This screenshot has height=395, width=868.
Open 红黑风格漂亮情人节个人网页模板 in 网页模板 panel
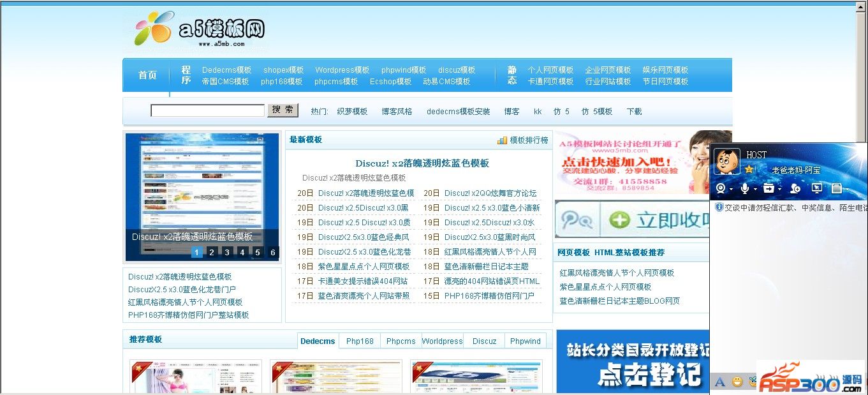(617, 273)
